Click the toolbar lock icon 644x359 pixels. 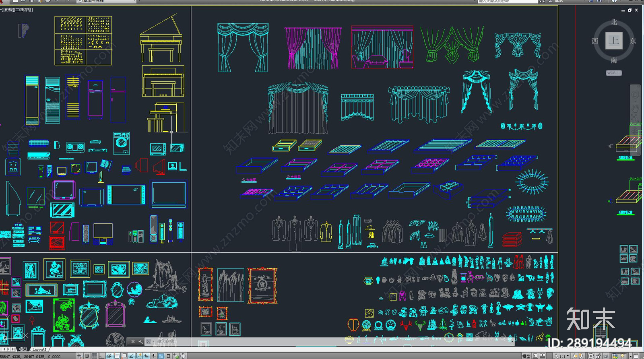pos(598,356)
